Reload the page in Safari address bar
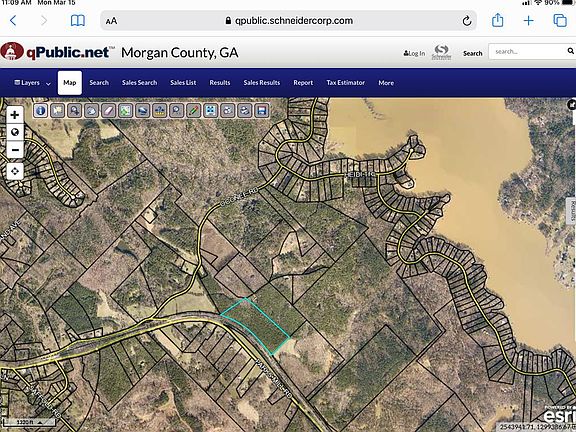Image resolution: width=576 pixels, height=432 pixels. (x=467, y=21)
